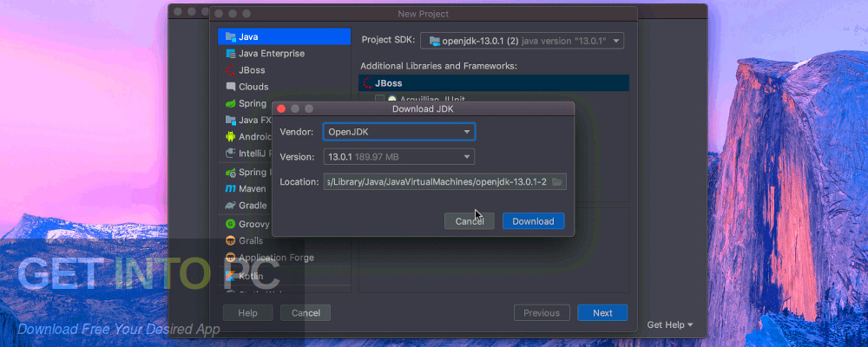The width and height of the screenshot is (868, 347).
Task: Click the IntelliJ Platform Plugin icon
Action: (x=230, y=154)
